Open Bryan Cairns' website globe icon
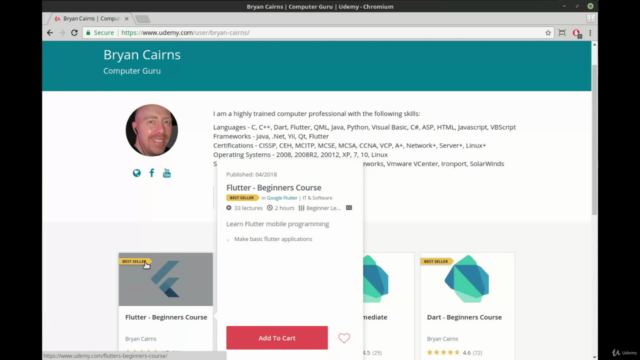The height and width of the screenshot is (360, 640). point(137,173)
